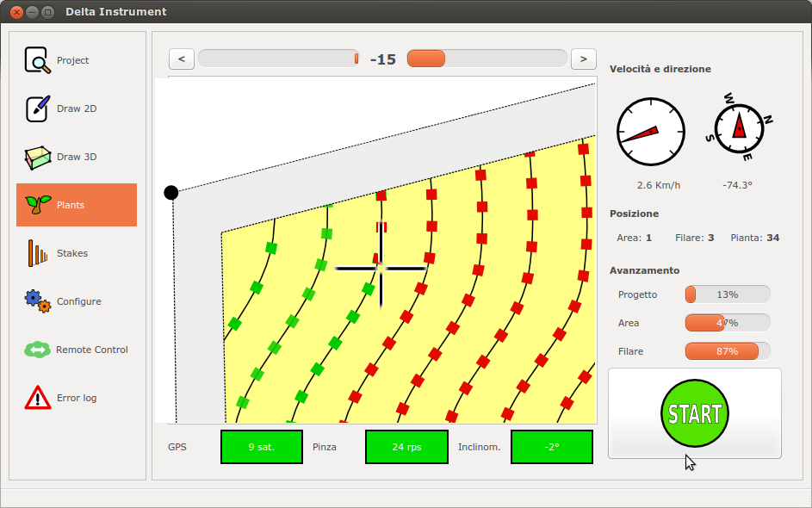Select the Draw 3D box icon
Image resolution: width=812 pixels, height=508 pixels.
pos(37,157)
